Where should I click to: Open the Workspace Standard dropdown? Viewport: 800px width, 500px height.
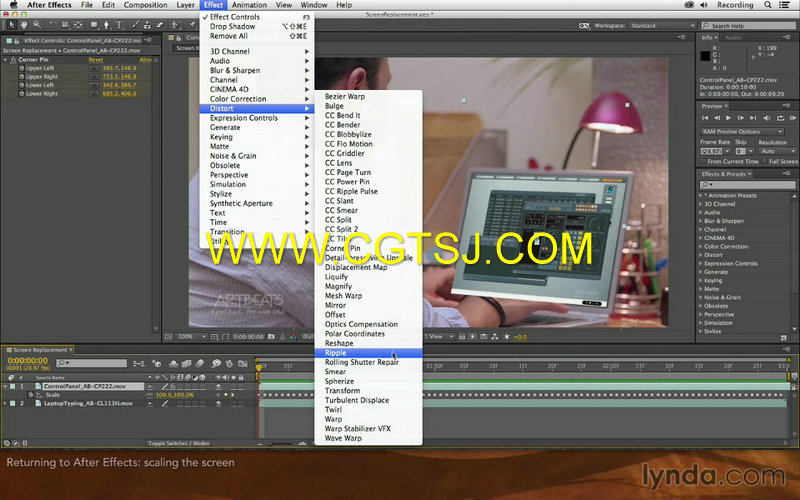662,26
